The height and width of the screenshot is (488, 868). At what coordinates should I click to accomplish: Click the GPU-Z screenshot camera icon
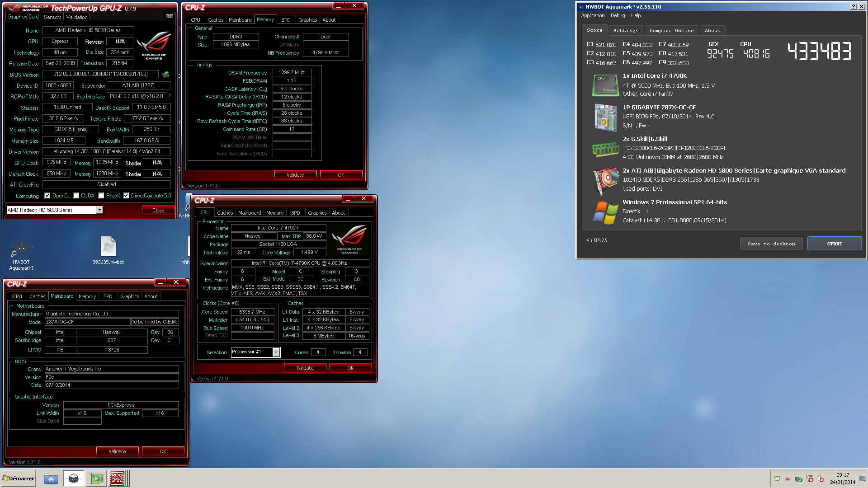tap(170, 16)
